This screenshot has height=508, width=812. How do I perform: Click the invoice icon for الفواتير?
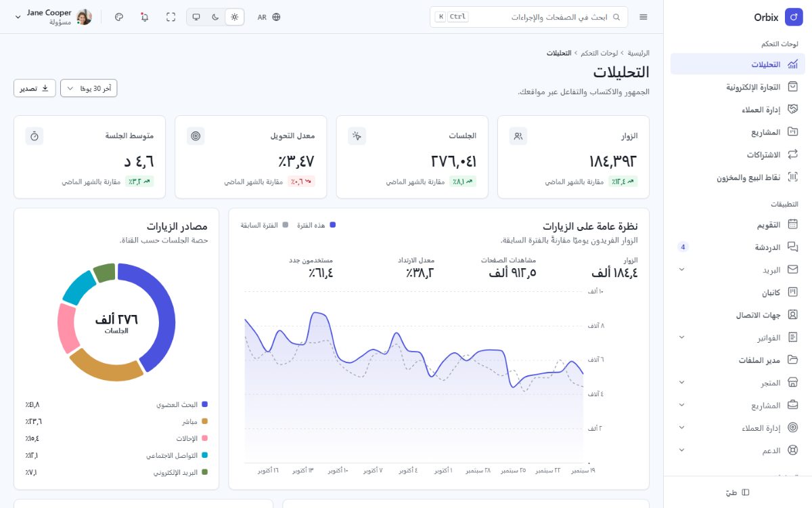click(x=793, y=337)
